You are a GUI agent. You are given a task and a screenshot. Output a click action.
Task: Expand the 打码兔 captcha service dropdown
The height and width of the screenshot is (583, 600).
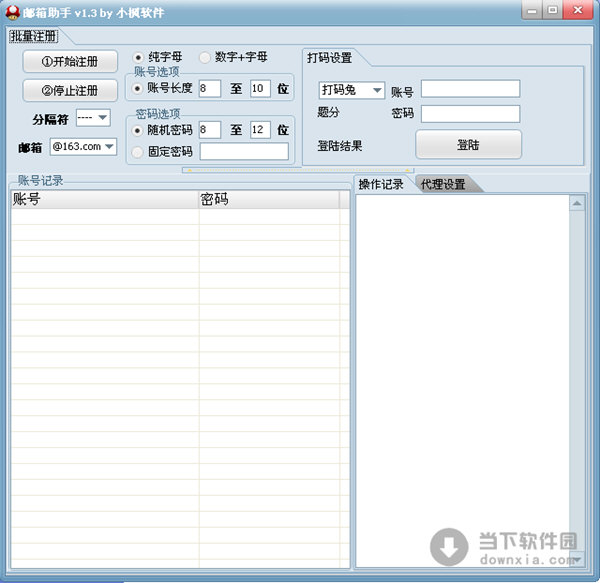pyautogui.click(x=351, y=90)
